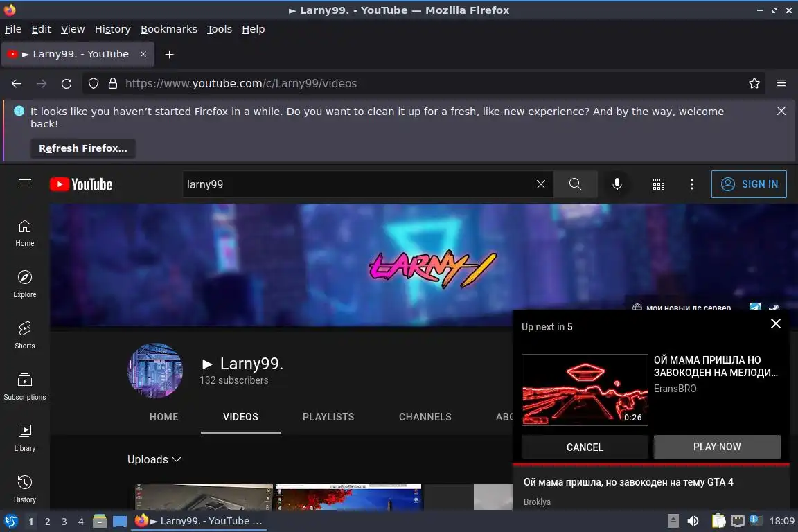Open the Bookmarks menu

coord(169,29)
